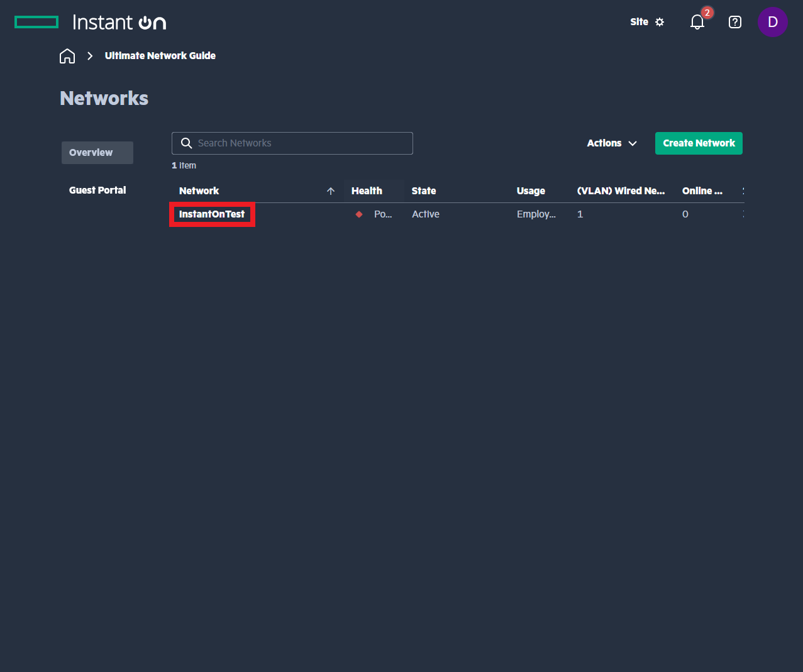Sort by Online ... column header
The image size is (803, 672).
pyautogui.click(x=702, y=190)
